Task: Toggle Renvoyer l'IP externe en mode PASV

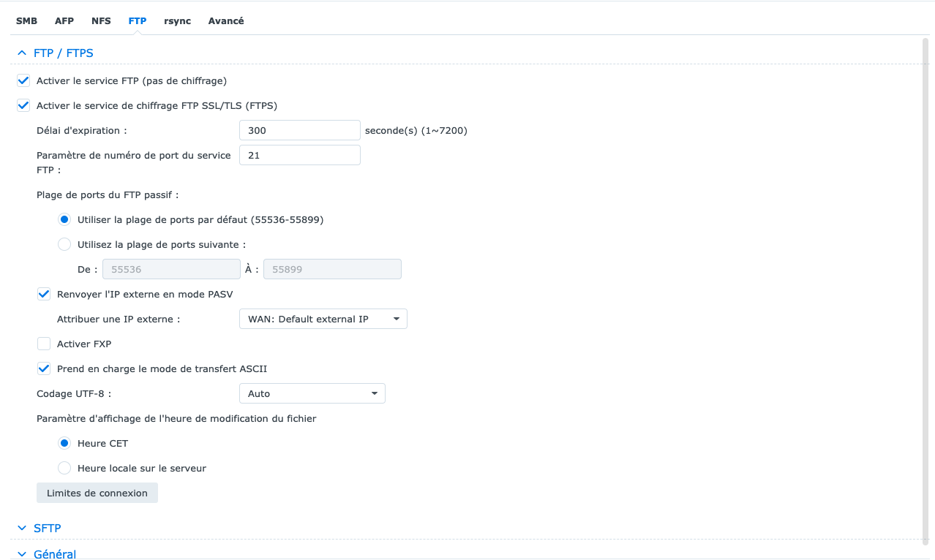Action: point(44,294)
